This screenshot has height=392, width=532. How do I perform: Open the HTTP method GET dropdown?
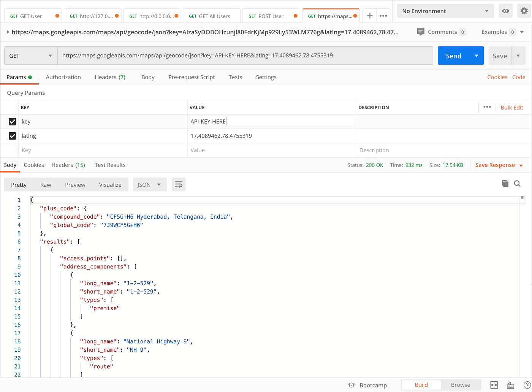(x=31, y=56)
